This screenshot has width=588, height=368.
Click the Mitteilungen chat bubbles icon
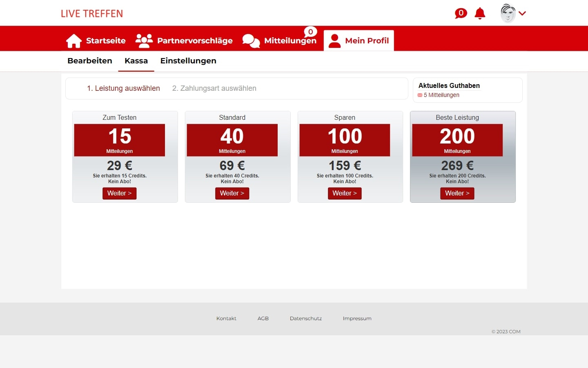(x=251, y=41)
